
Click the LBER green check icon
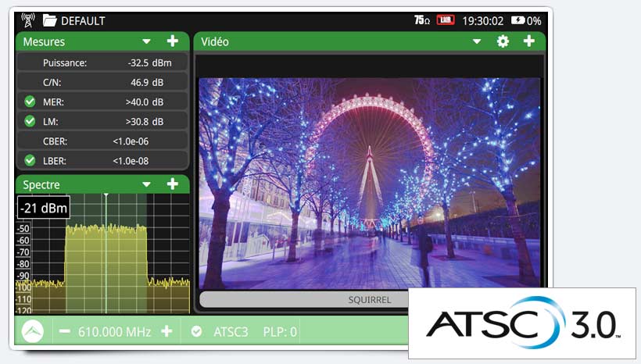[30, 161]
